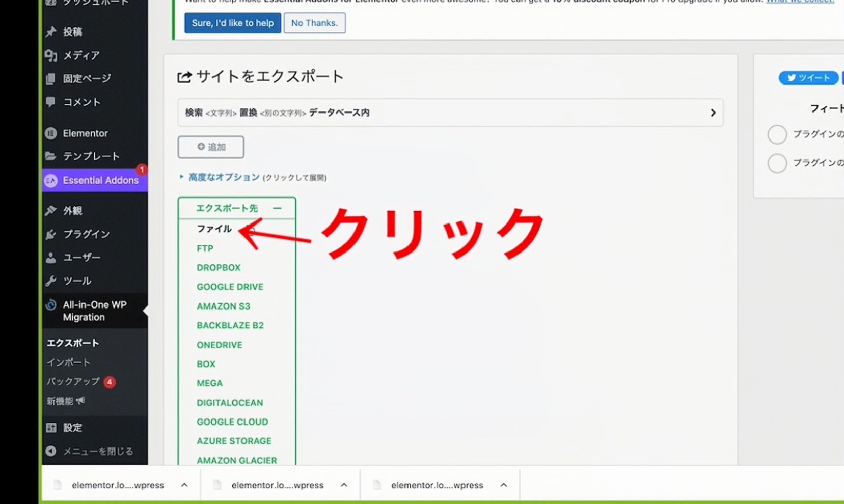Click the plug icon beside プラグイン
Viewport: 844px width, 504px height.
click(x=50, y=234)
